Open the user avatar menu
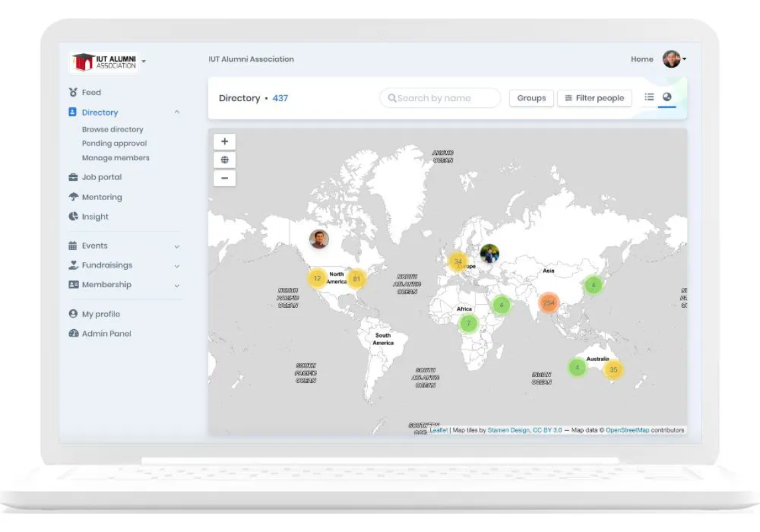 point(674,59)
